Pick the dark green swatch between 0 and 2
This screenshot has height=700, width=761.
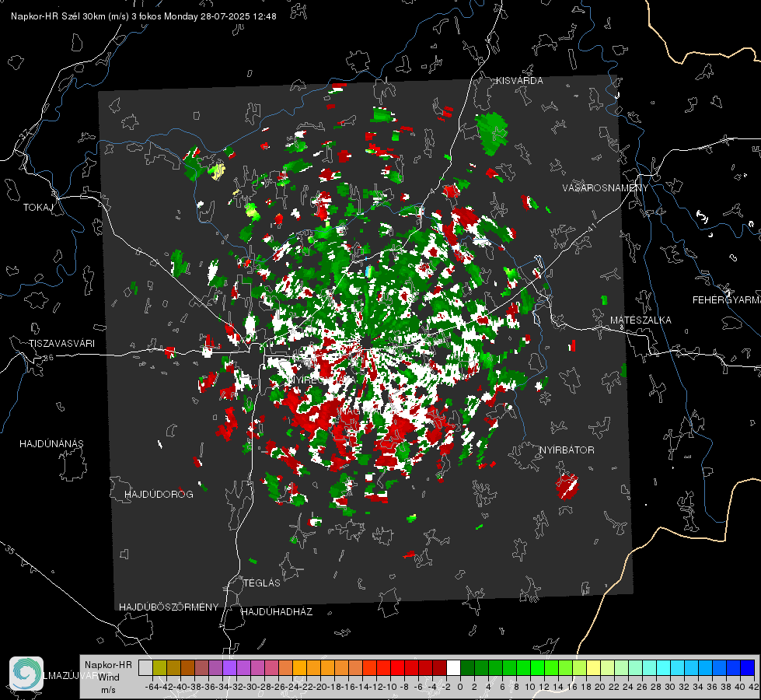467,667
